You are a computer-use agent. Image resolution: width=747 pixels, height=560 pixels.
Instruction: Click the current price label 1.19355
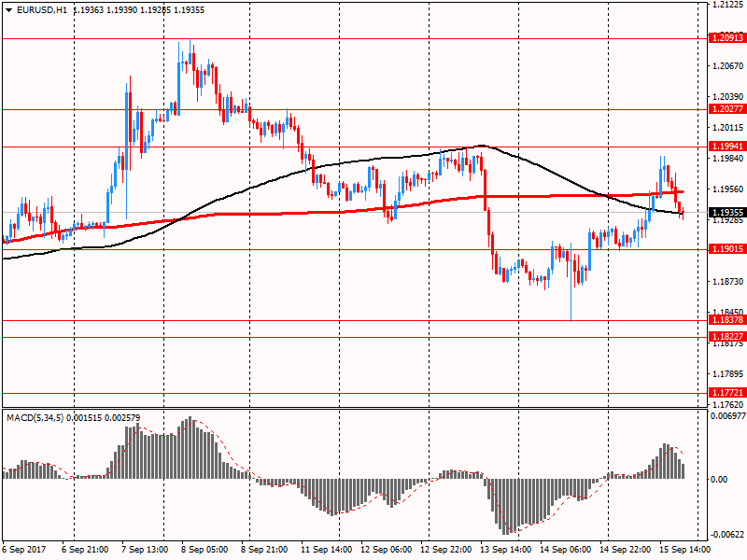point(727,213)
